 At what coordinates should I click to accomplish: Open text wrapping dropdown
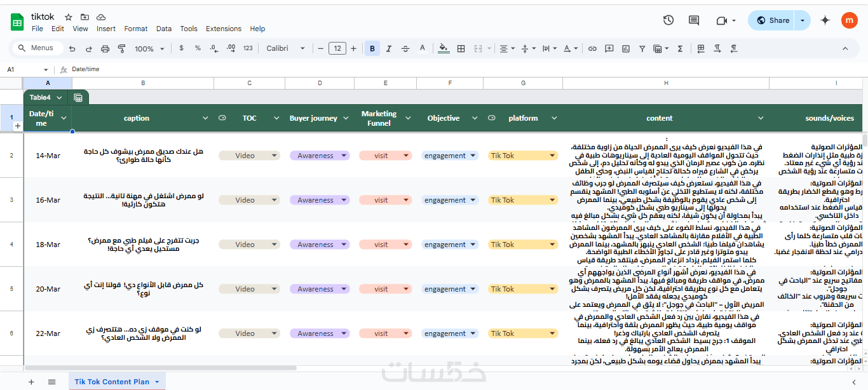[549, 48]
